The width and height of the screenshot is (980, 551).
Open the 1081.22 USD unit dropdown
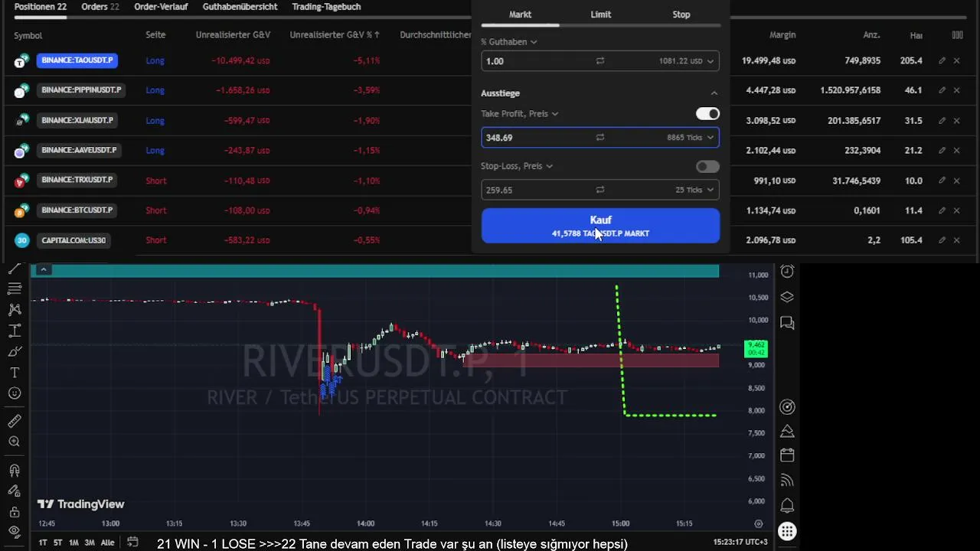687,61
